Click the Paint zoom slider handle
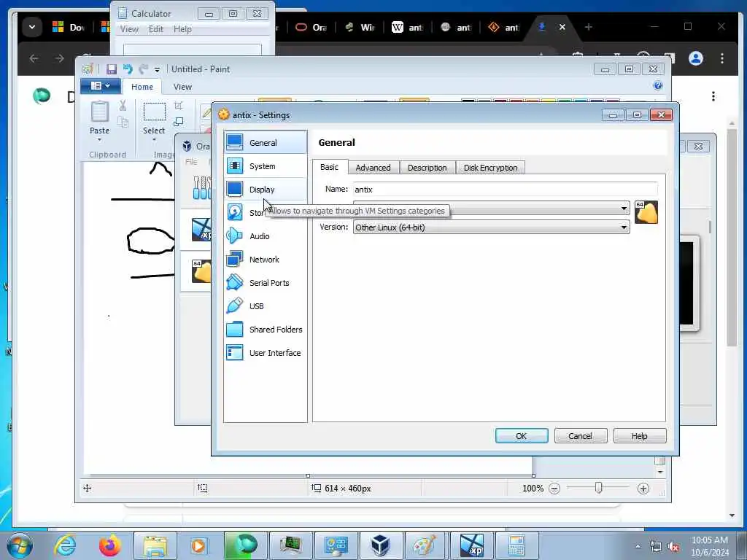The image size is (747, 560). tap(598, 488)
